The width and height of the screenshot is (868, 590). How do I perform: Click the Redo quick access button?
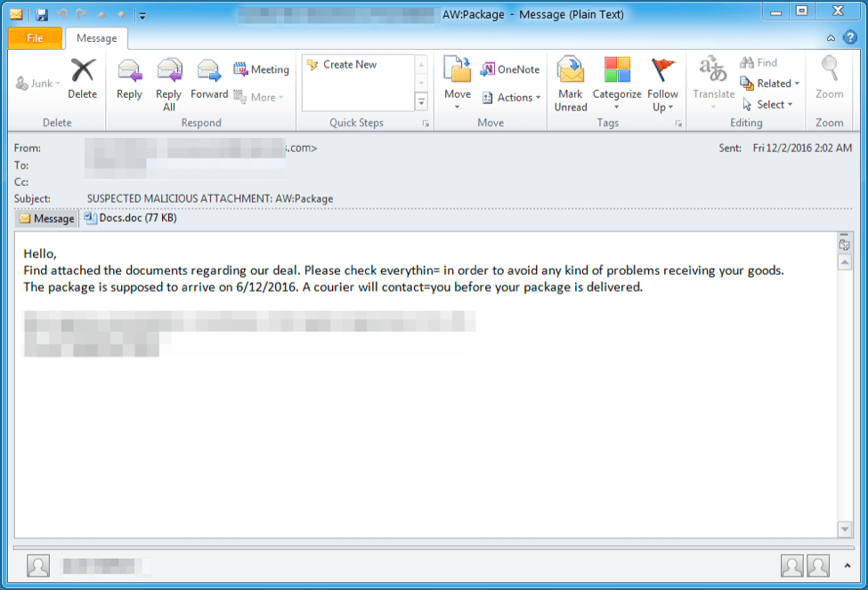(x=81, y=15)
